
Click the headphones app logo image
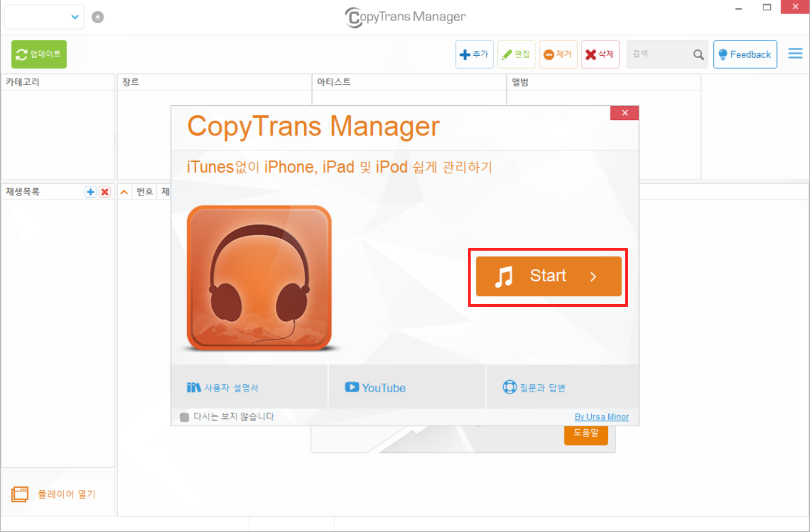259,278
